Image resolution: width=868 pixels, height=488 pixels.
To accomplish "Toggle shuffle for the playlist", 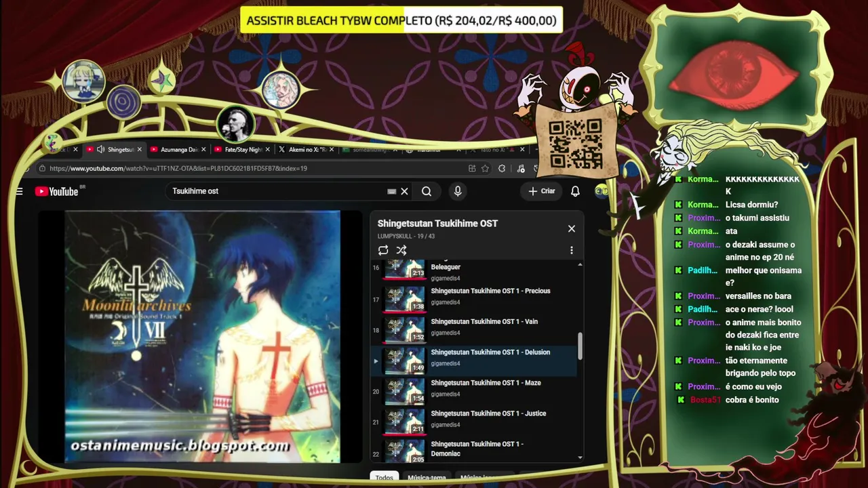I will coord(401,250).
